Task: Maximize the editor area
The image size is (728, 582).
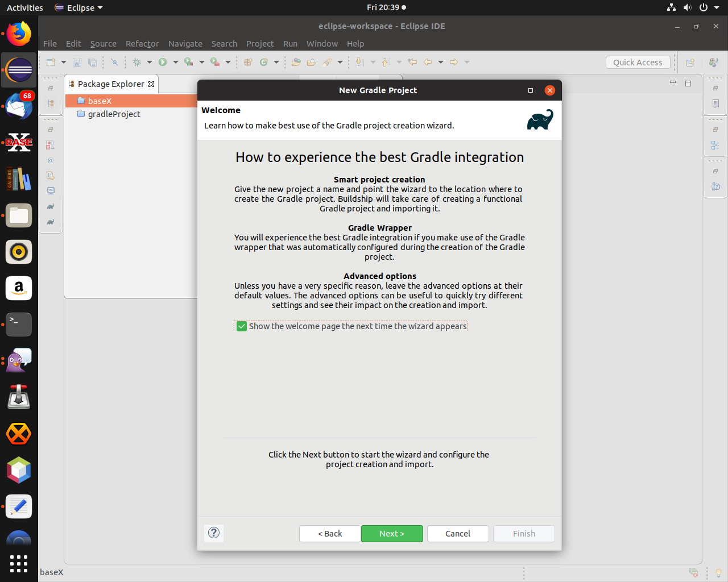Action: pos(688,84)
